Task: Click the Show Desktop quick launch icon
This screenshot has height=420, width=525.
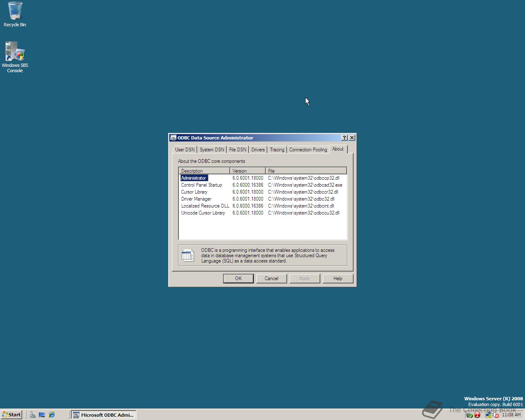Action: [42, 415]
